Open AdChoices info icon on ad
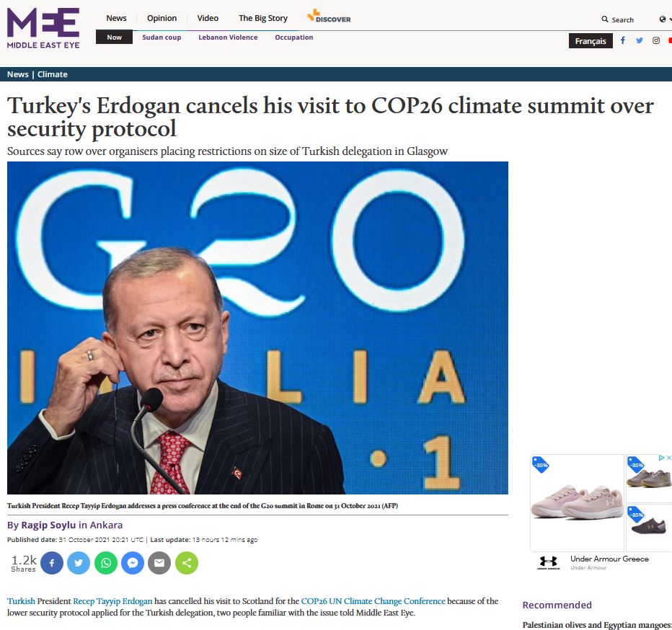This screenshot has width=672, height=630. (x=662, y=458)
